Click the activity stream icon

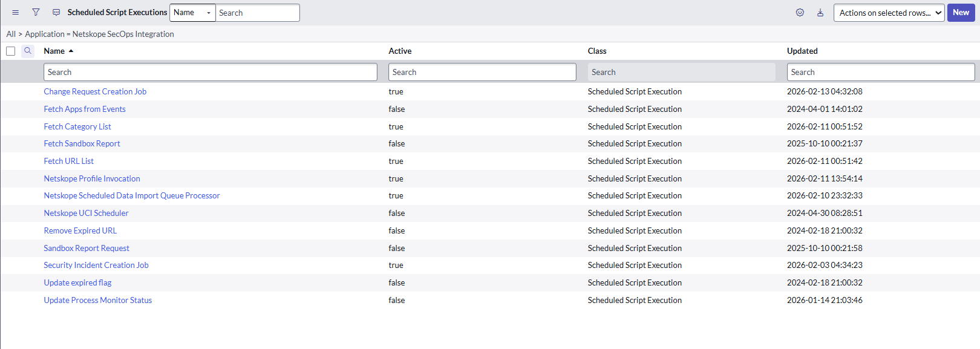[56, 12]
